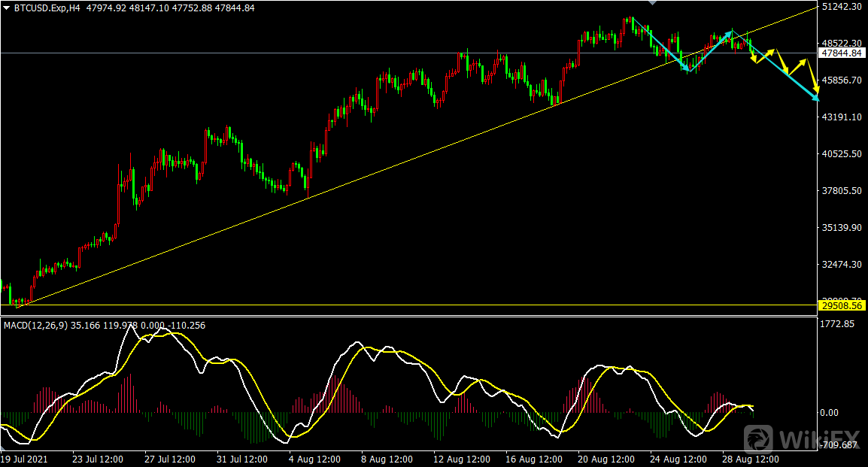Click the 51242.30 price scale label

point(842,7)
